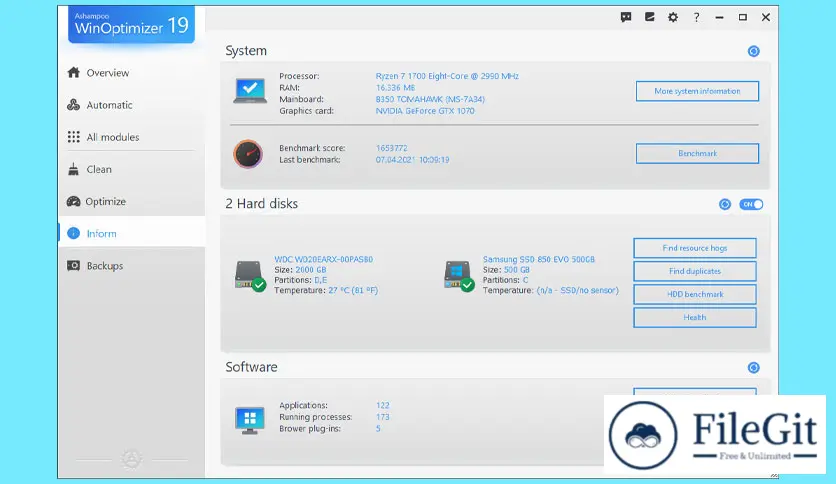Screen dimensions: 836x484
Task: Click mainboard value B350 TOMAHAWK
Action: [430, 99]
